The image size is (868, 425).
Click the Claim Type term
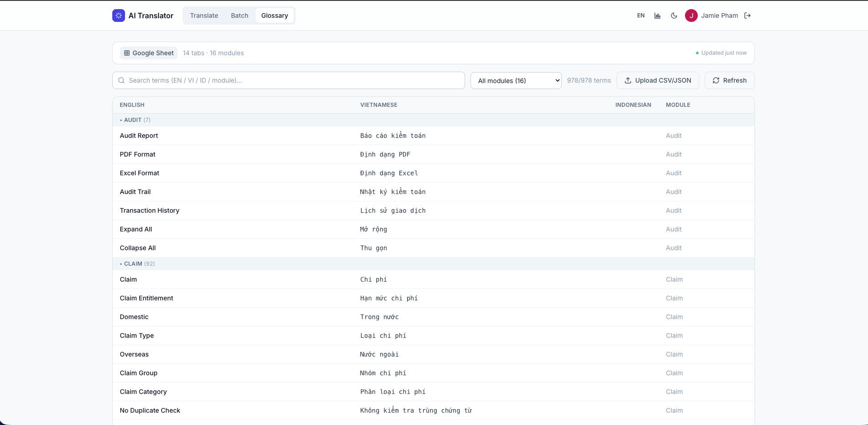(137, 336)
